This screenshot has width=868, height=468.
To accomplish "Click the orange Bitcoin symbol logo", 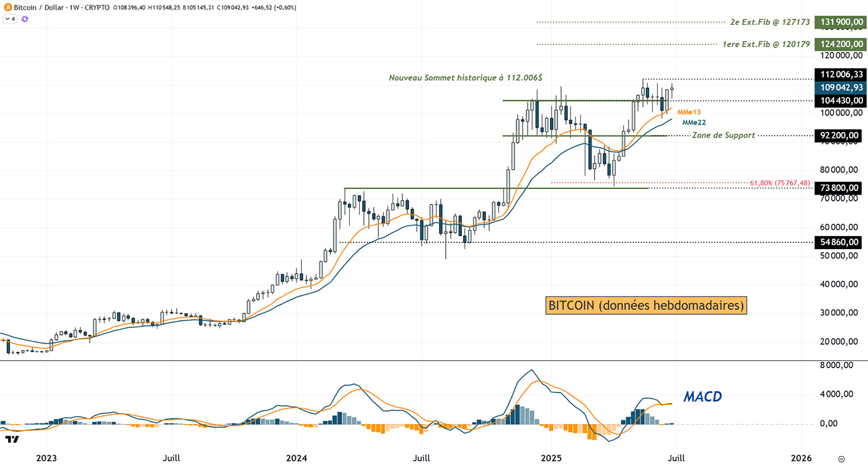I will point(6,7).
